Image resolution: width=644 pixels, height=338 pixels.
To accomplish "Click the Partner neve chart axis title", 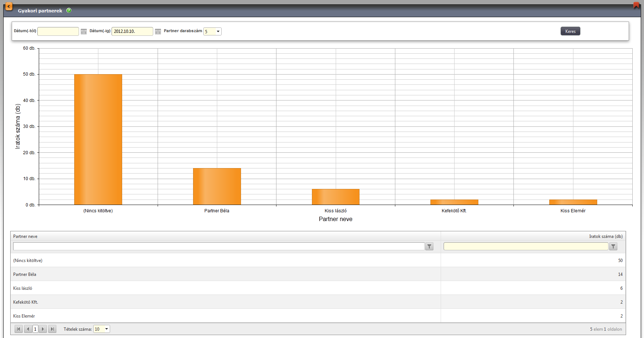I will [x=336, y=219].
